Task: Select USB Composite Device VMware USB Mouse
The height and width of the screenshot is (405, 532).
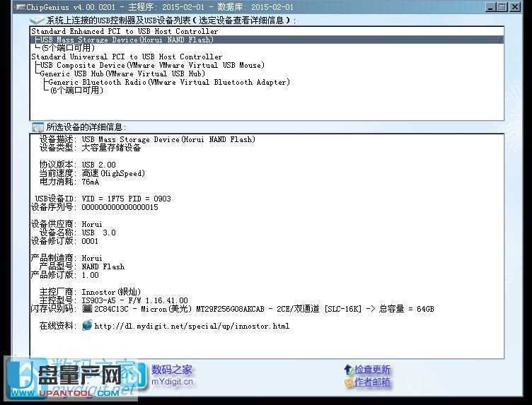Action: tap(152, 66)
